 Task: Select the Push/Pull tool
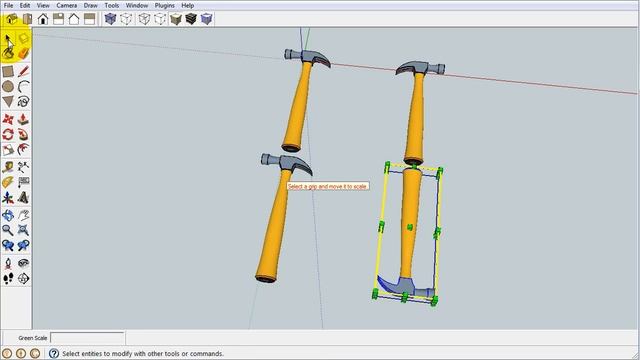pyautogui.click(x=23, y=119)
